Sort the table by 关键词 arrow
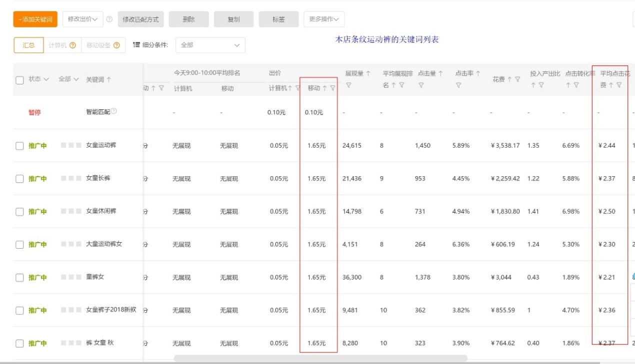The width and height of the screenshot is (635, 364). 109,79
